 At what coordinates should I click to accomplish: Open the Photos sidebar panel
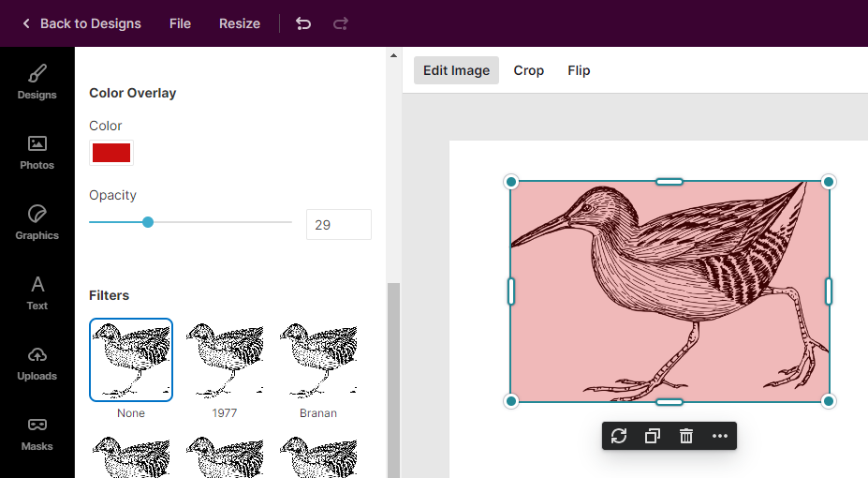coord(37,153)
